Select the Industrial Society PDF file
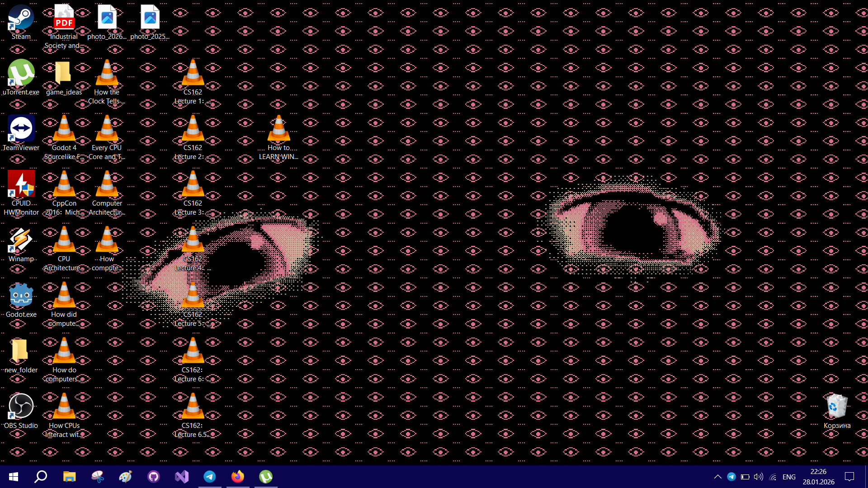The height and width of the screenshot is (488, 868). click(x=64, y=19)
